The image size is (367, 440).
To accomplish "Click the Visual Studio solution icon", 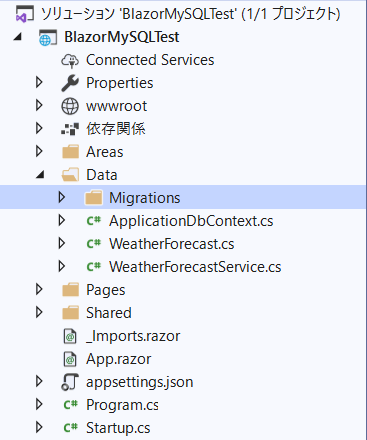I will 25,14.
